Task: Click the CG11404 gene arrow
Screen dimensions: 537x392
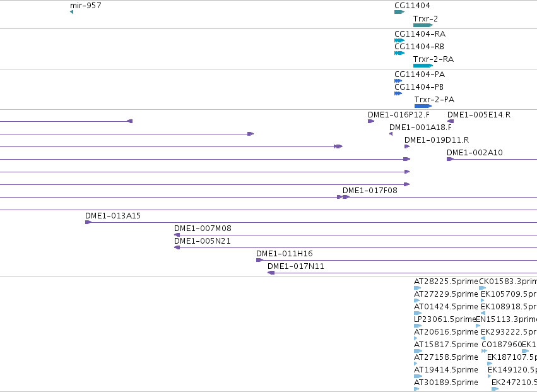Action: 399,12
